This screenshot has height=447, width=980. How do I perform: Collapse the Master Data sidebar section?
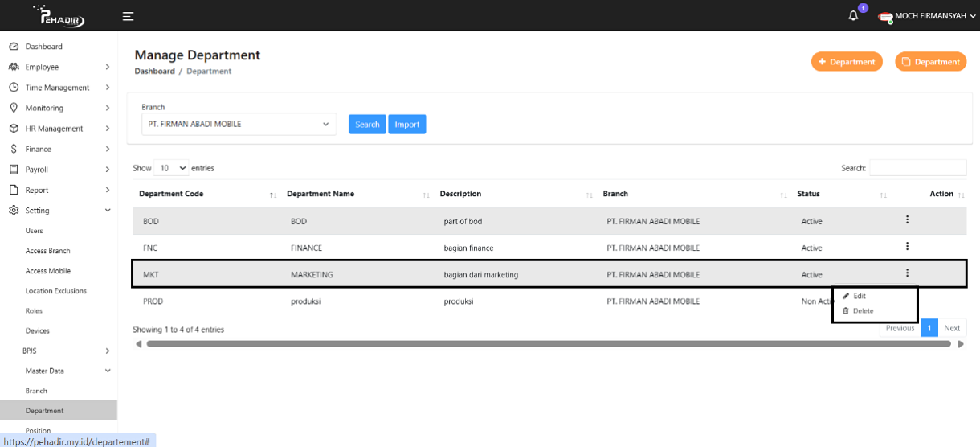tap(108, 371)
